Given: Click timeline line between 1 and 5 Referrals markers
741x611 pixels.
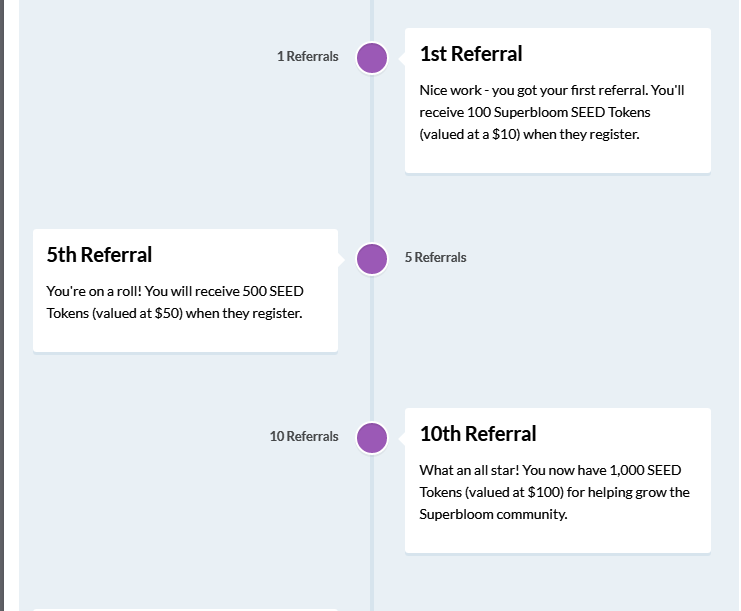Looking at the screenshot, I should [x=372, y=158].
